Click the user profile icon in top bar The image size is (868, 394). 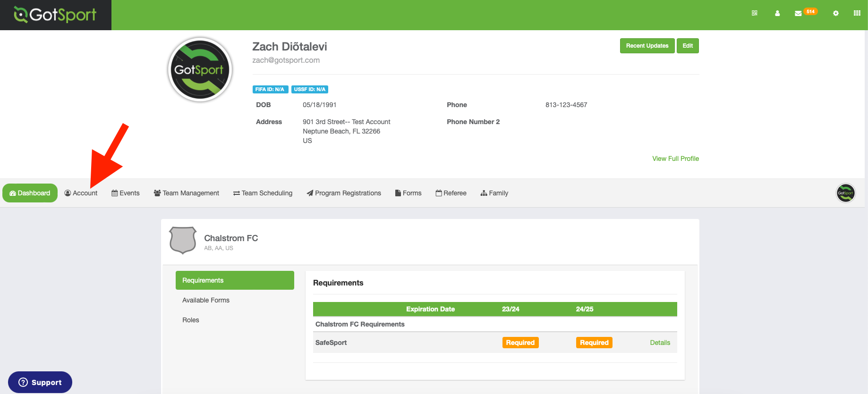(777, 13)
